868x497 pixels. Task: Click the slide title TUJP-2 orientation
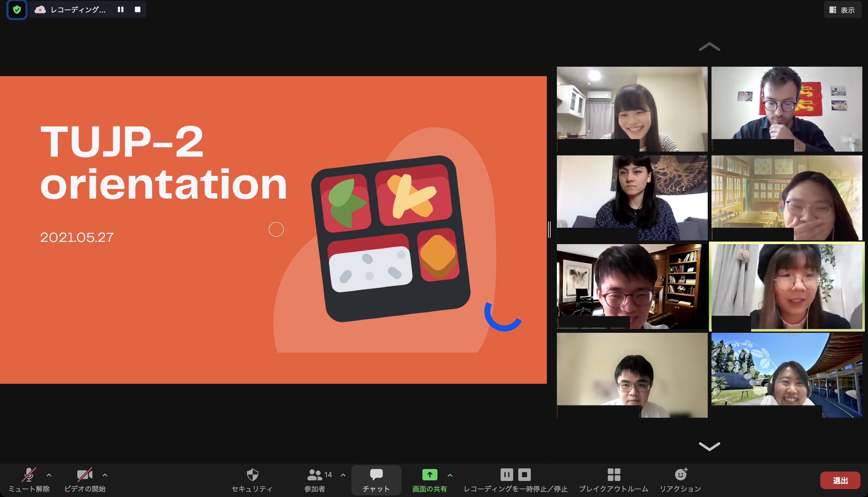click(x=164, y=162)
